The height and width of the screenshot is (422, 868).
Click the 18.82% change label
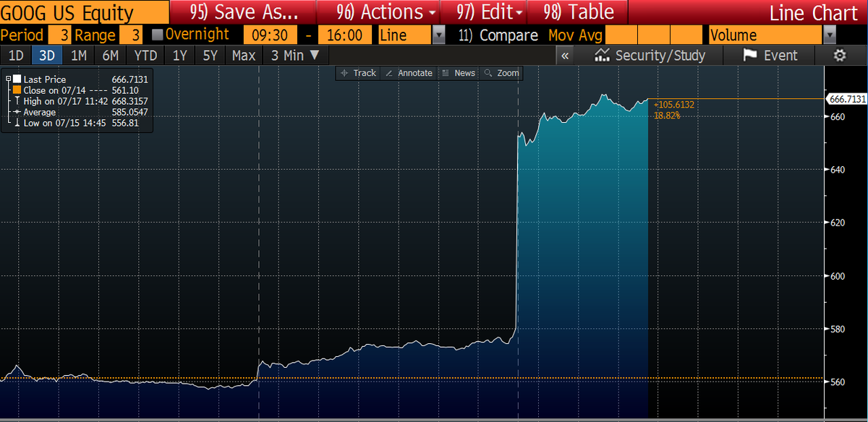tap(667, 115)
